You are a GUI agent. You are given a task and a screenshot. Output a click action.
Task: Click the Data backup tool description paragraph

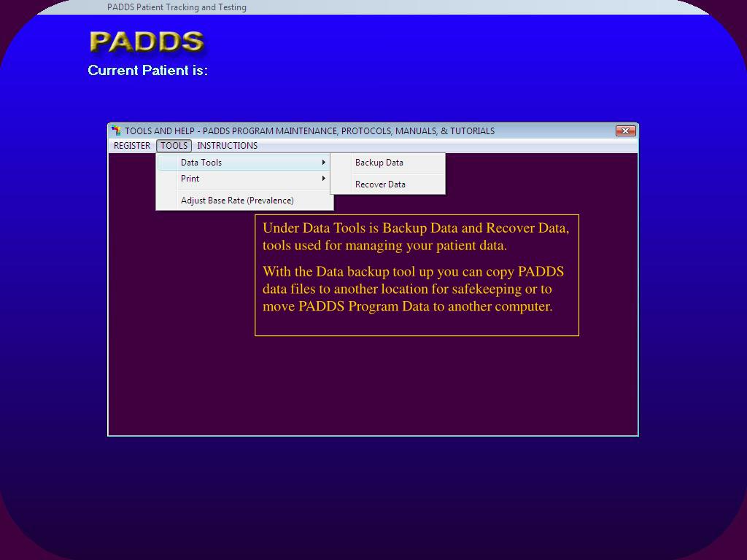coord(413,289)
